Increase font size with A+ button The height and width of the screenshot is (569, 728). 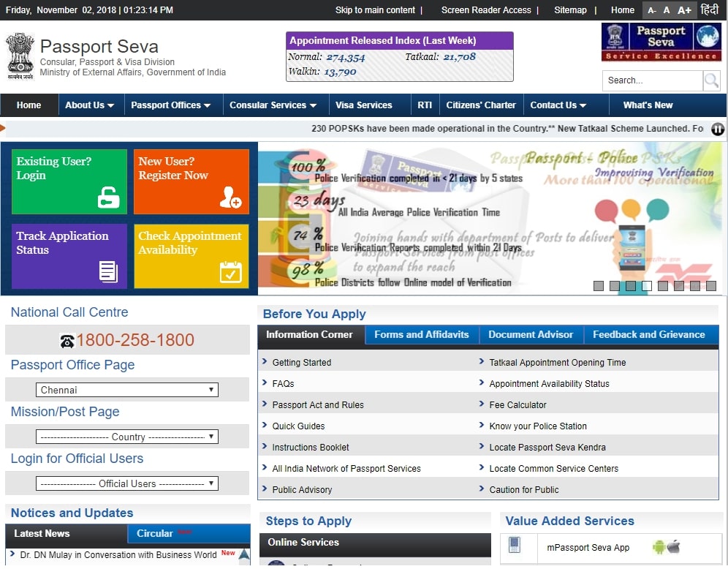684,10
